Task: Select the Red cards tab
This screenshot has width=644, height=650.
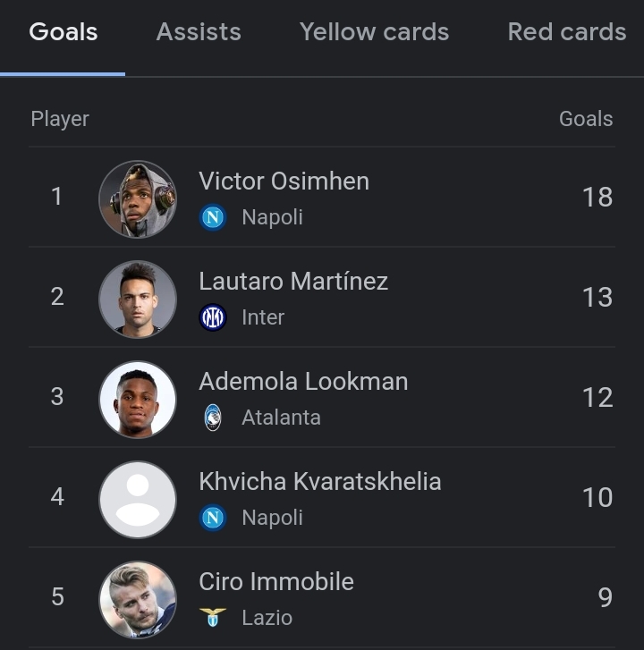Action: [567, 32]
